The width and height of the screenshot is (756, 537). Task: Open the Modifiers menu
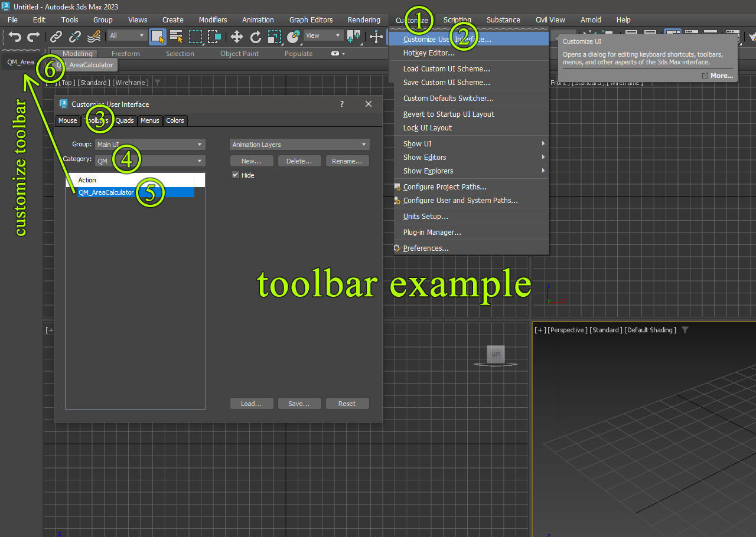pyautogui.click(x=213, y=20)
